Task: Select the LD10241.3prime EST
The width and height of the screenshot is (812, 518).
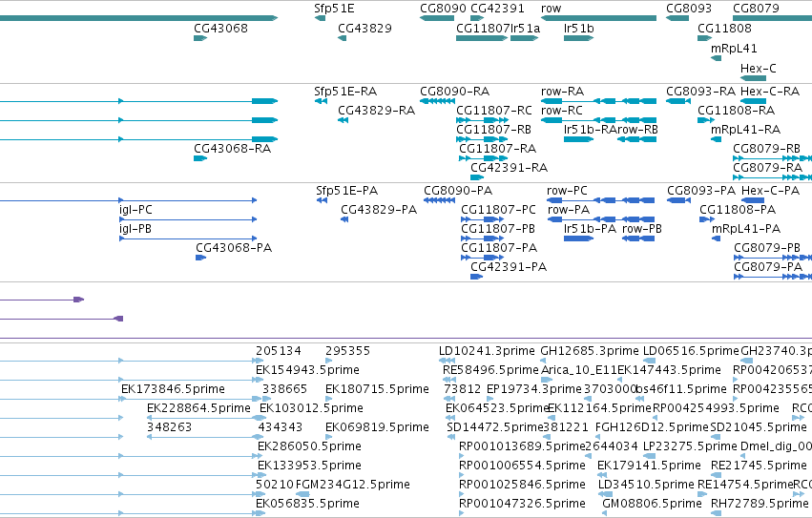Action: coord(447,360)
